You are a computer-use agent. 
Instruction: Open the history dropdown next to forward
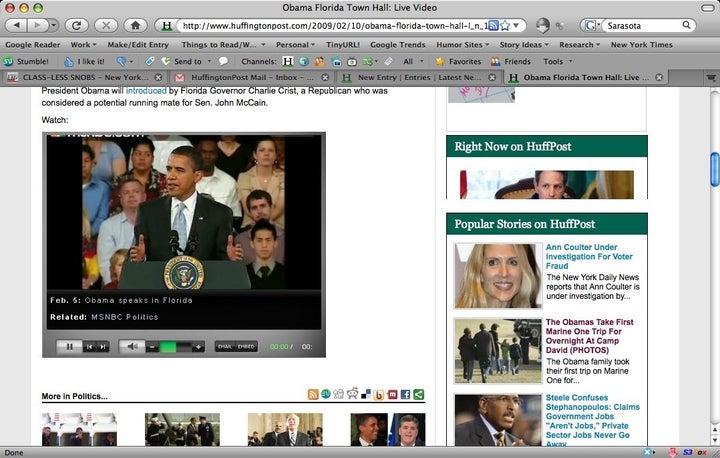click(54, 25)
